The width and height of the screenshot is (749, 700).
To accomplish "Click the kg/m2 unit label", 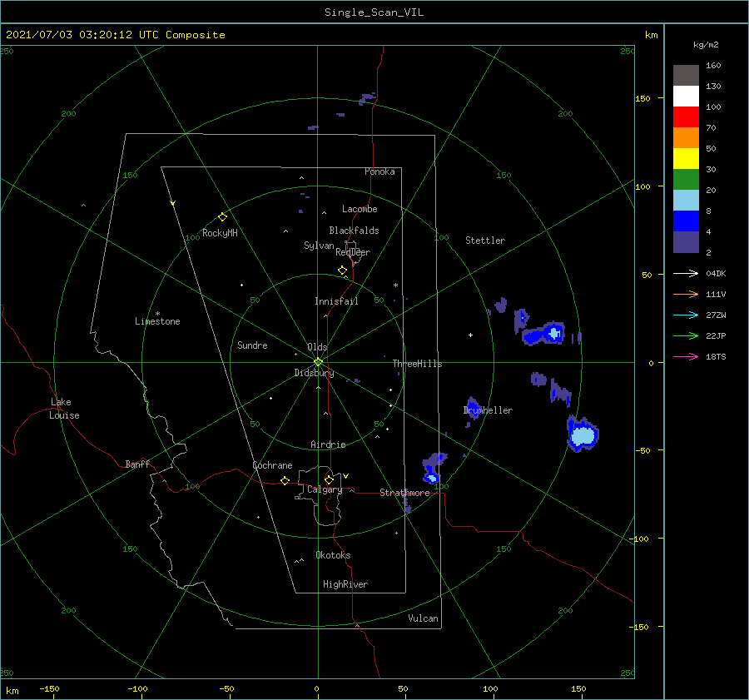I will coord(706,45).
